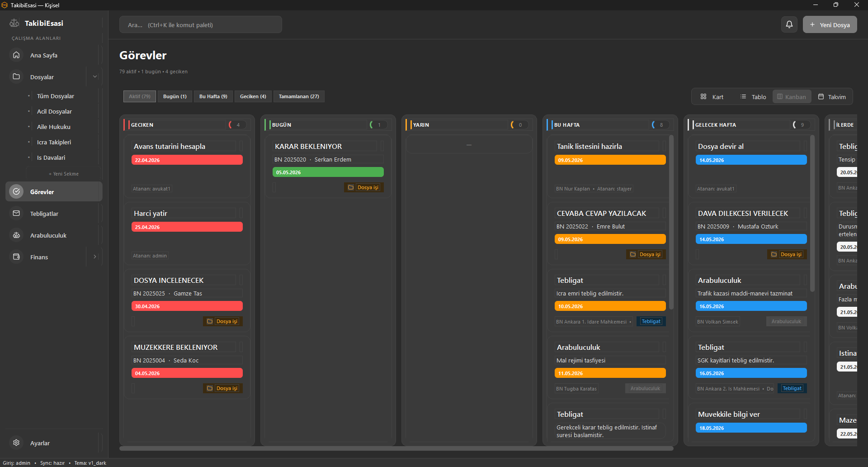
Task: Click the blue 14.05.2026 bar on Dosya devir al
Action: coord(751,160)
